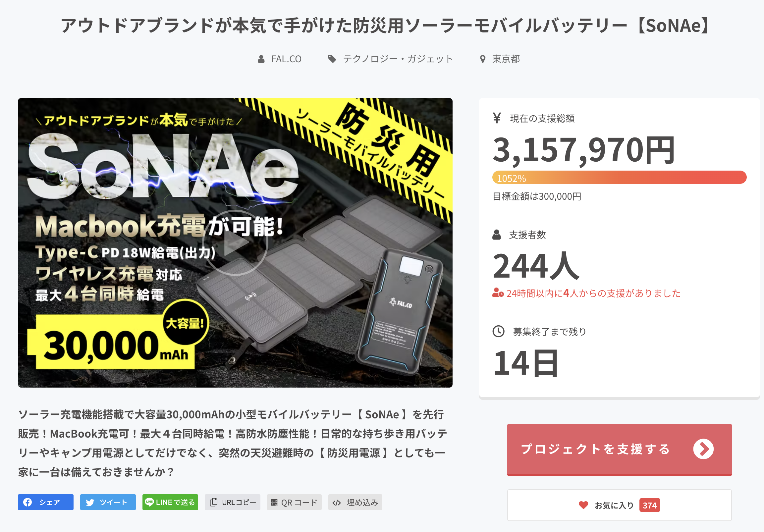The height and width of the screenshot is (532, 764).
Task: Click プロジェクトを支援する button
Action: [x=619, y=449]
